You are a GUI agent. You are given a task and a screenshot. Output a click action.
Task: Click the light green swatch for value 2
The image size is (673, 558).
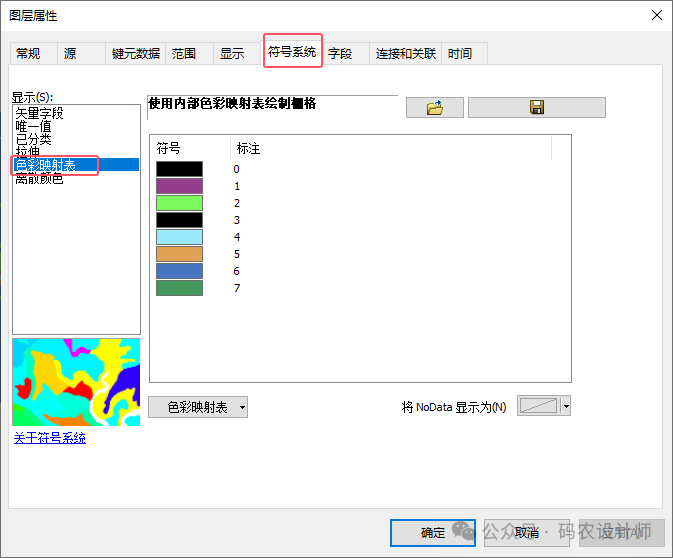coord(179,203)
